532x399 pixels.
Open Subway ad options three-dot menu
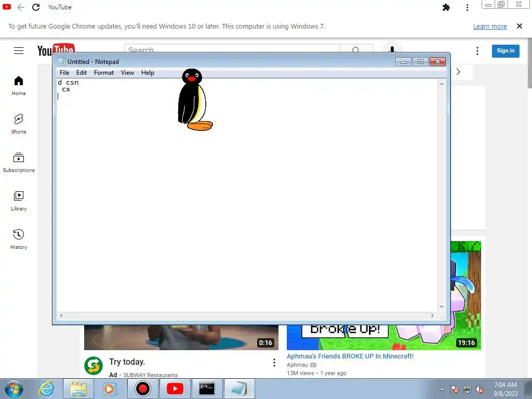274,363
